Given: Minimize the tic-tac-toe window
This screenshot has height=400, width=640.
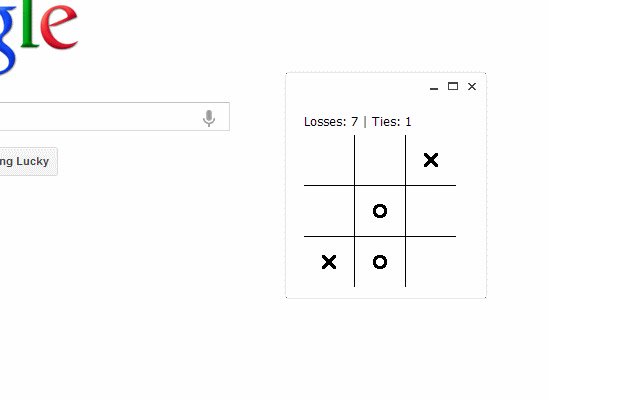Looking at the screenshot, I should [x=434, y=87].
